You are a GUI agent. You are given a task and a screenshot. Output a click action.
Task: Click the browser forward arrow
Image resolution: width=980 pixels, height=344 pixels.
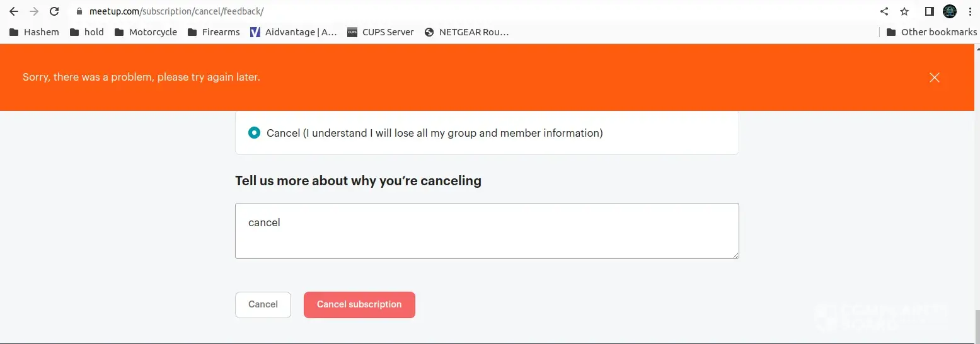click(x=34, y=11)
